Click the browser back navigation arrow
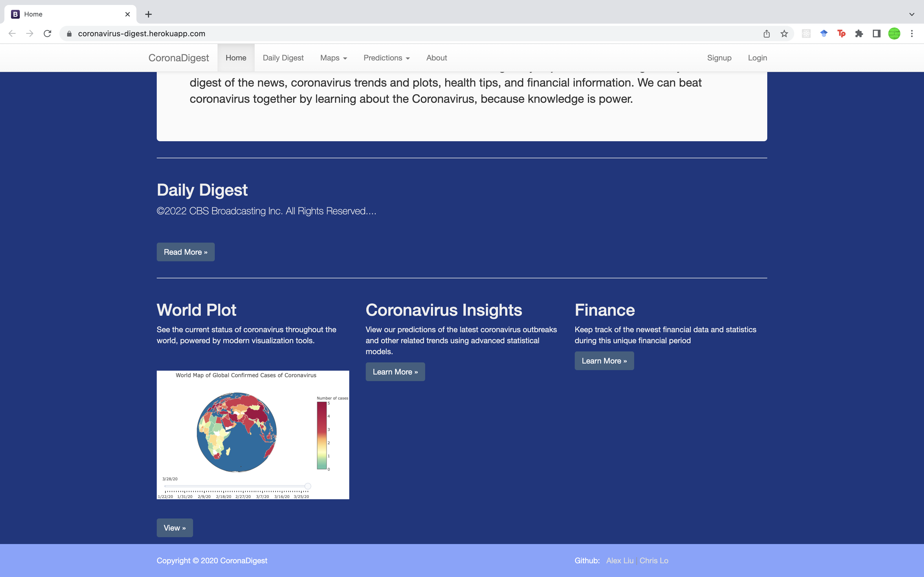924x577 pixels. pos(12,33)
